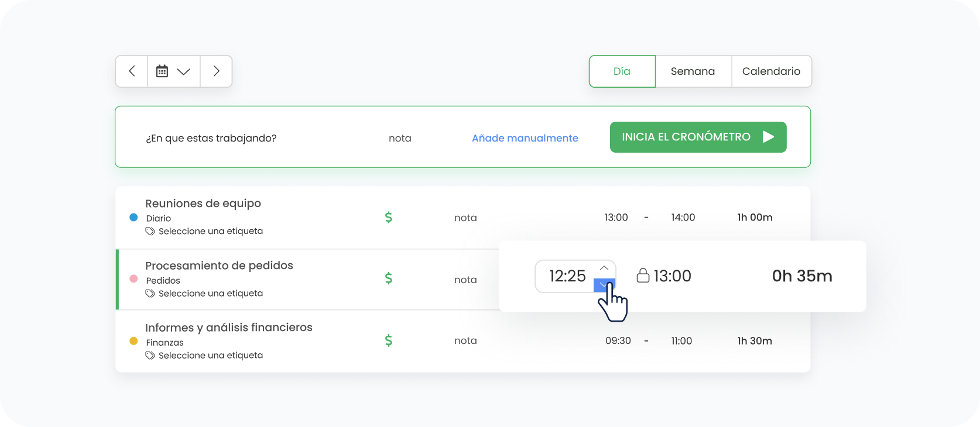Toggle billable dollar icon for Procesamiento de pedidos
This screenshot has width=980, height=427.
pyautogui.click(x=388, y=278)
